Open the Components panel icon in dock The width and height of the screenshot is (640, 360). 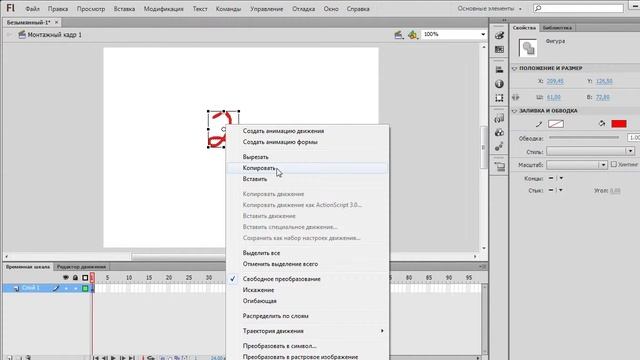click(499, 133)
